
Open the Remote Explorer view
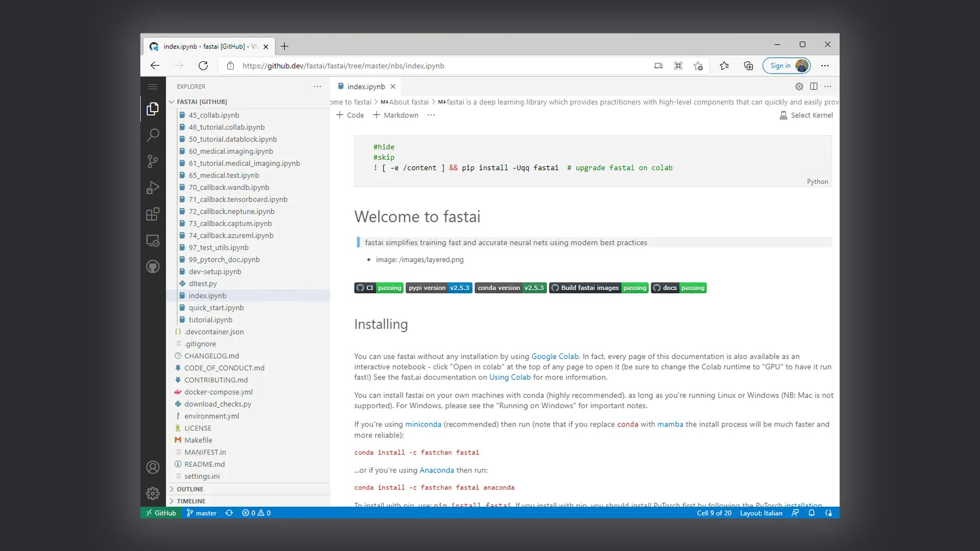[x=153, y=240]
